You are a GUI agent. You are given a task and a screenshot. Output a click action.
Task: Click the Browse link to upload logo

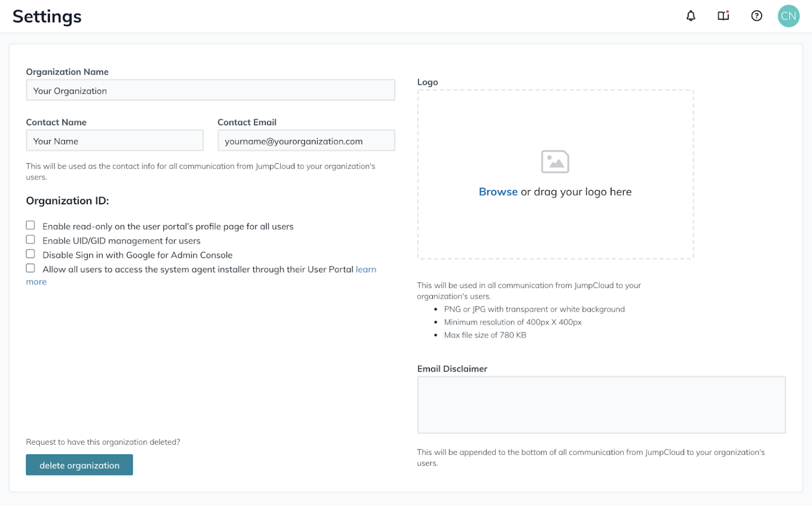[x=497, y=192]
